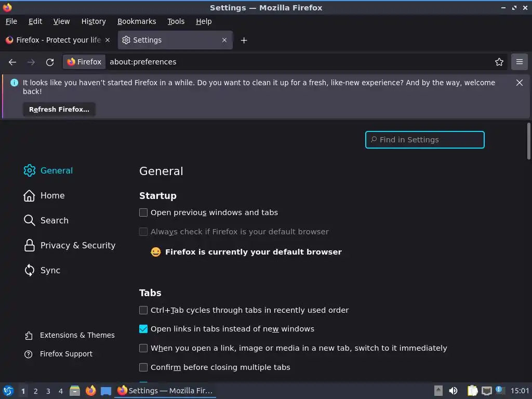
Task: Open the Help menu
Action: coord(204,21)
